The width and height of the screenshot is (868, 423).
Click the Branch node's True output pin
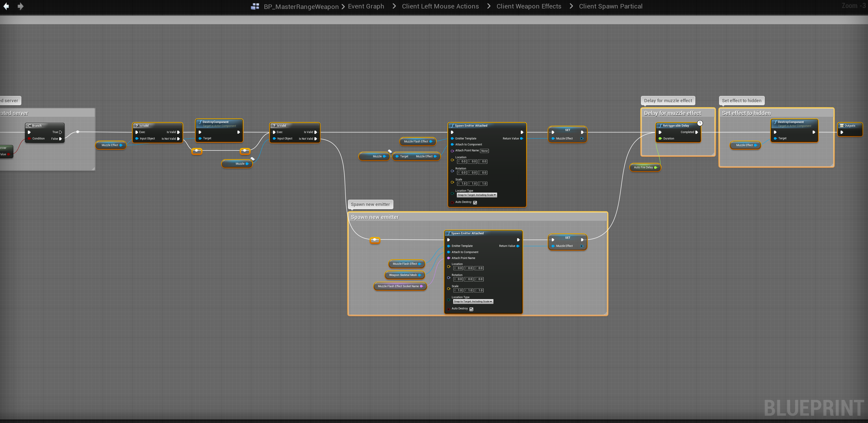coord(60,132)
